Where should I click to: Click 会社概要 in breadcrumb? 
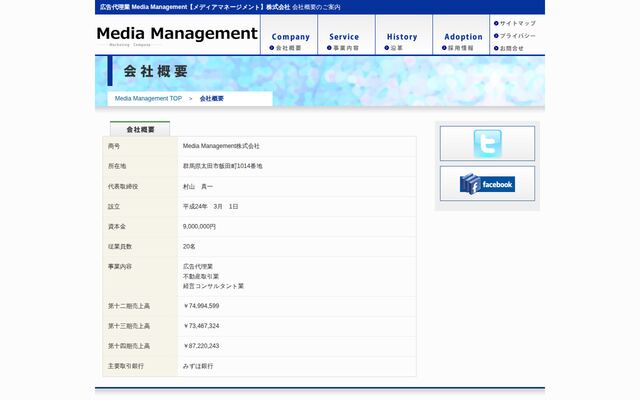[211, 98]
